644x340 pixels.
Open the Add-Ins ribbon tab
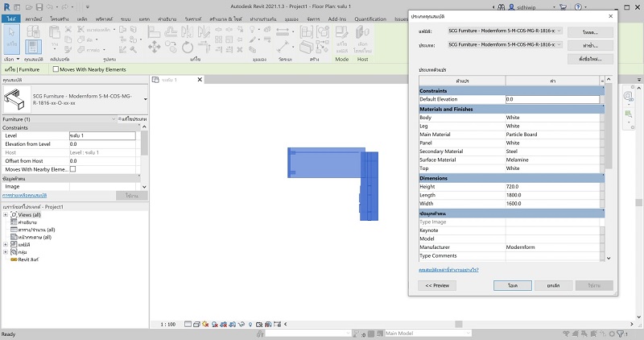point(337,18)
